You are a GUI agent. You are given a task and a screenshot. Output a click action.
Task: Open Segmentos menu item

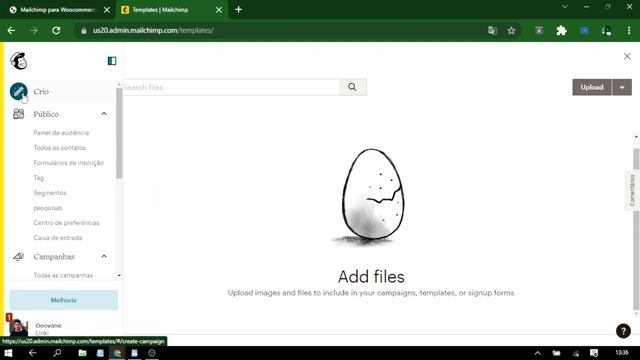(50, 193)
